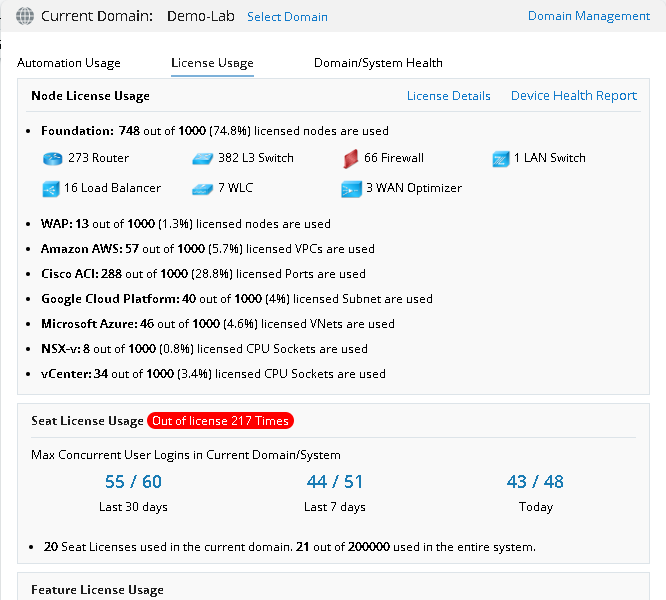Click the Amazon AWS licensed VPCs line
The width and height of the screenshot is (666, 600).
click(x=208, y=249)
